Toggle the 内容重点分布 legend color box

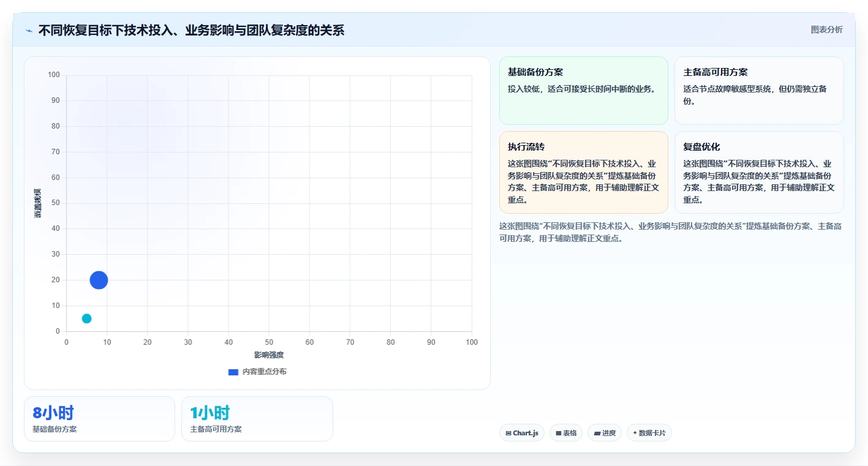click(233, 372)
